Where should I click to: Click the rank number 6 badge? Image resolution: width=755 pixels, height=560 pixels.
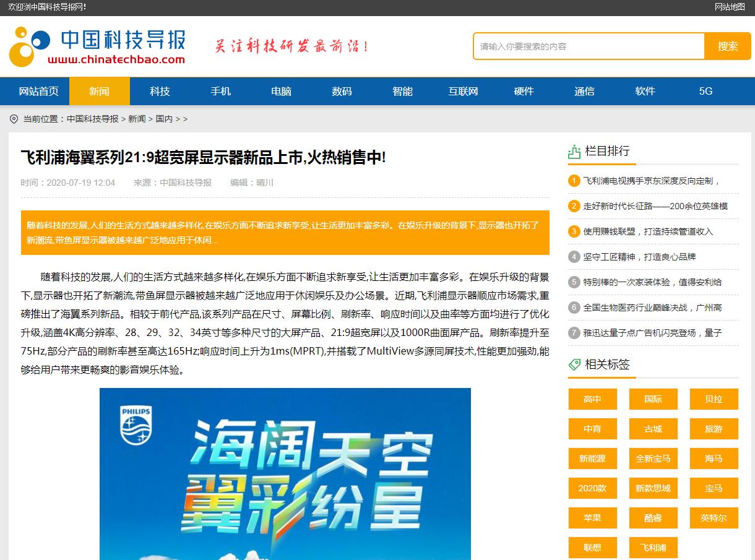pyautogui.click(x=574, y=308)
